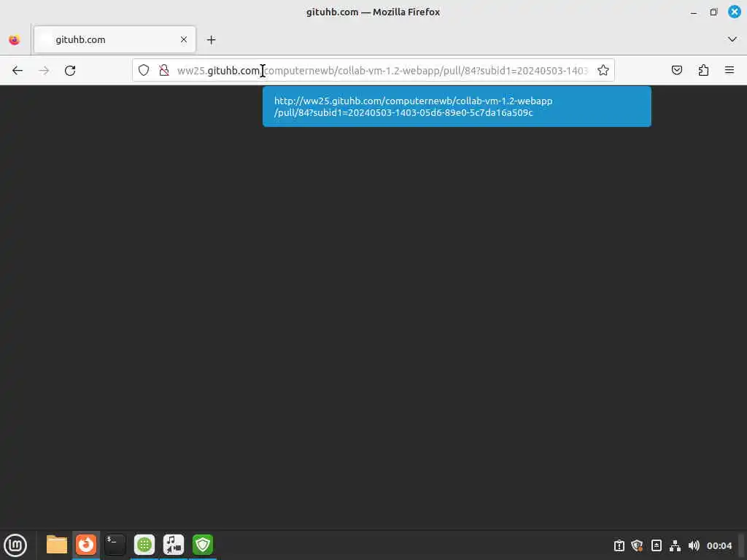Open the music and media app in taskbar

tap(174, 545)
